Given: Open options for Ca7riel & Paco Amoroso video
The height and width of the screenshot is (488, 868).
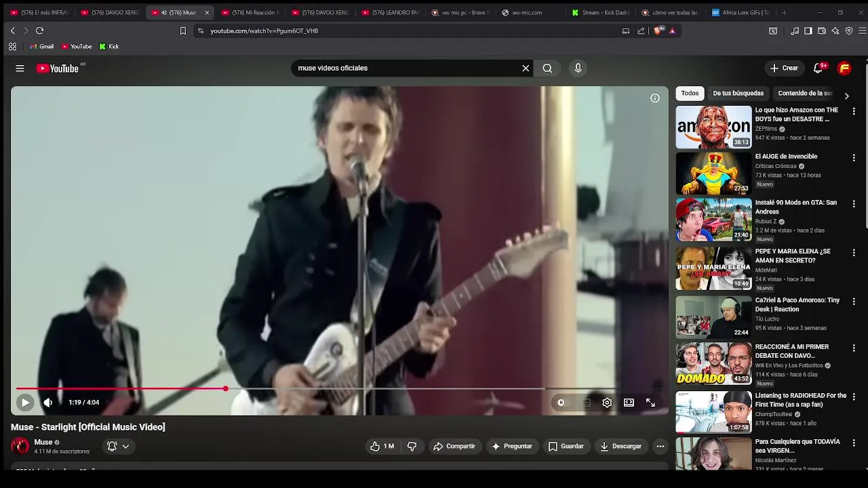Looking at the screenshot, I should tap(854, 302).
